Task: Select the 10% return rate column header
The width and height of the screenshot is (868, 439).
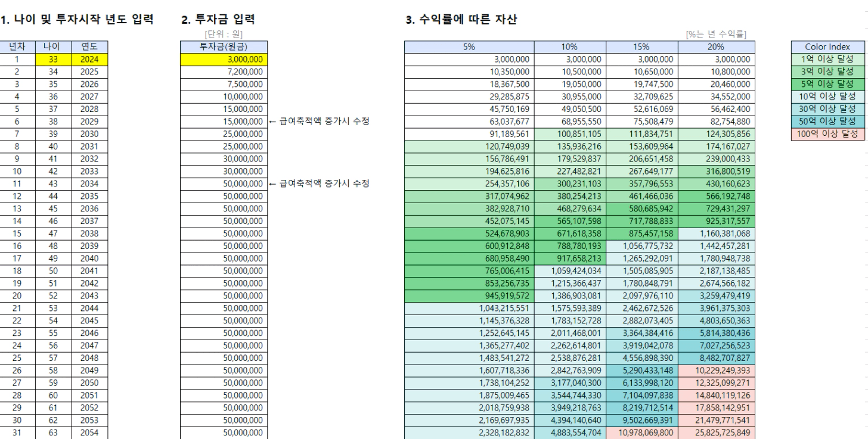Action: 570,47
